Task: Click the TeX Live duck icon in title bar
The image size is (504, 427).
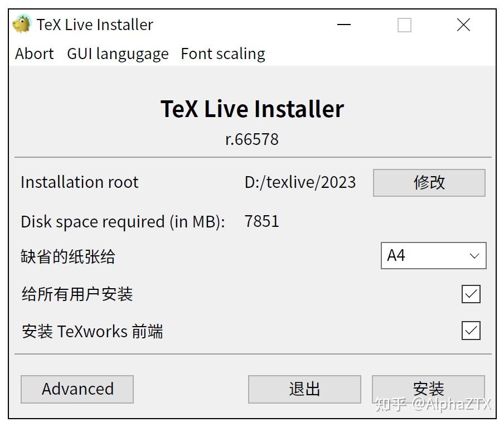Action: coord(21,24)
